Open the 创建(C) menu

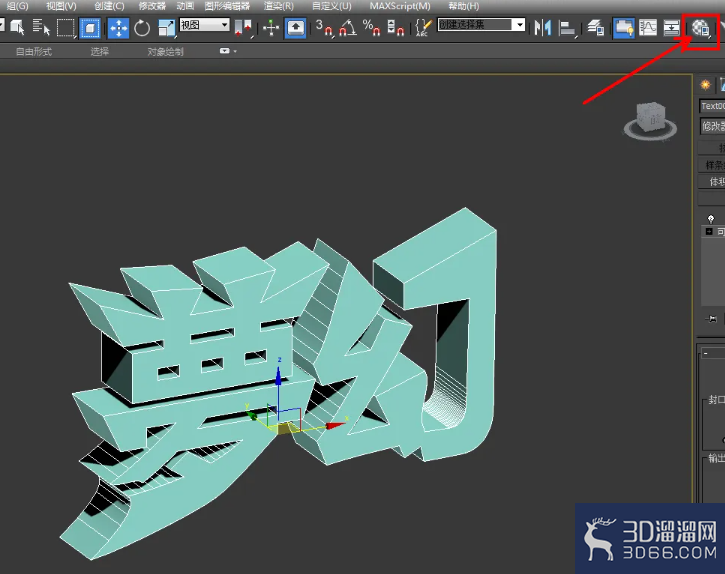tap(109, 6)
